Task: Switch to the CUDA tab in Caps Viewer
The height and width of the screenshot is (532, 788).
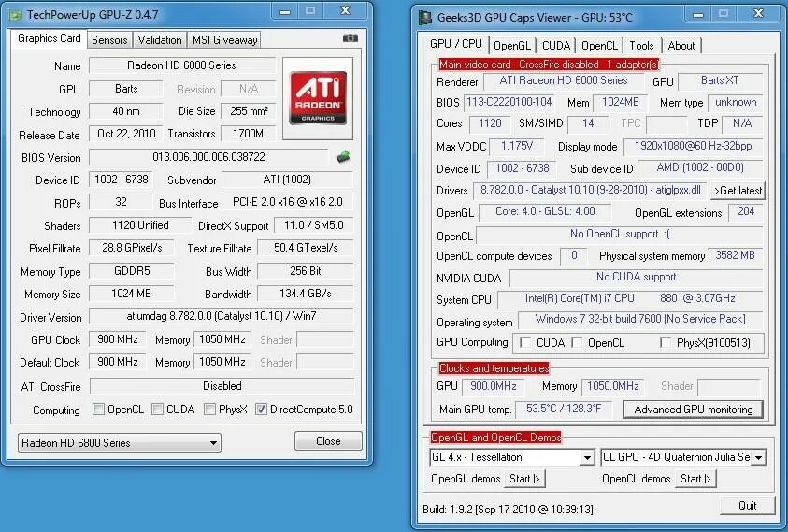Action: [x=556, y=46]
